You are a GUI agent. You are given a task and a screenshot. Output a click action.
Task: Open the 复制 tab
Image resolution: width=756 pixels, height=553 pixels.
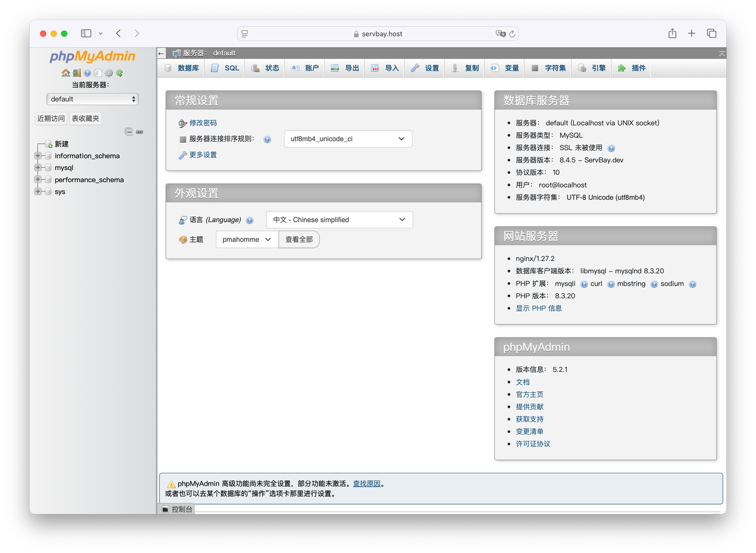pos(465,68)
